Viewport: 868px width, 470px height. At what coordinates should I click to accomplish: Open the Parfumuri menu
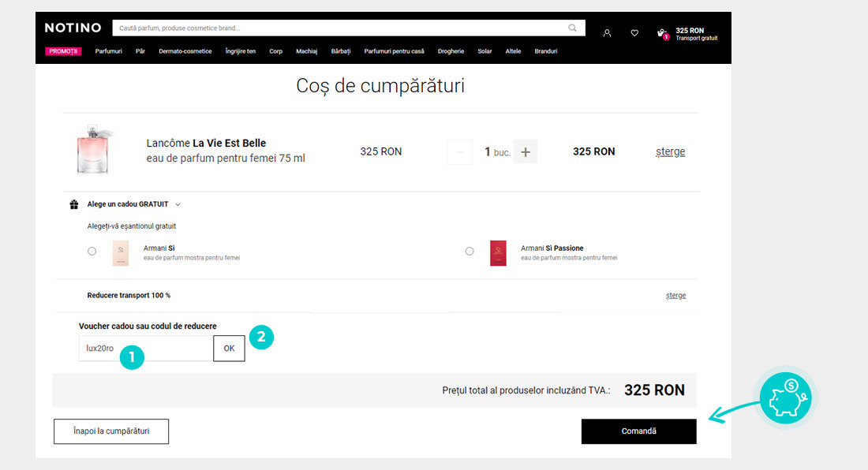tap(109, 51)
